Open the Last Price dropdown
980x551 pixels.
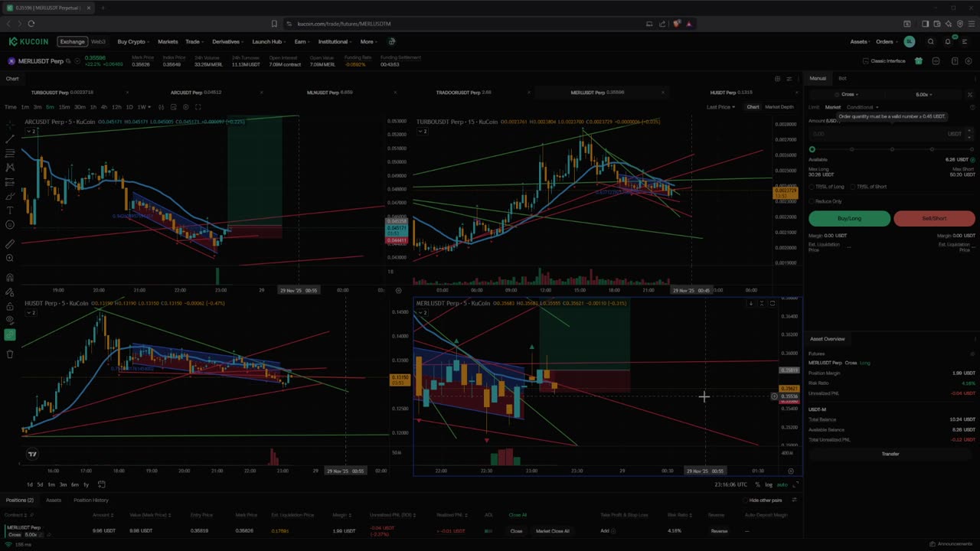(x=720, y=107)
